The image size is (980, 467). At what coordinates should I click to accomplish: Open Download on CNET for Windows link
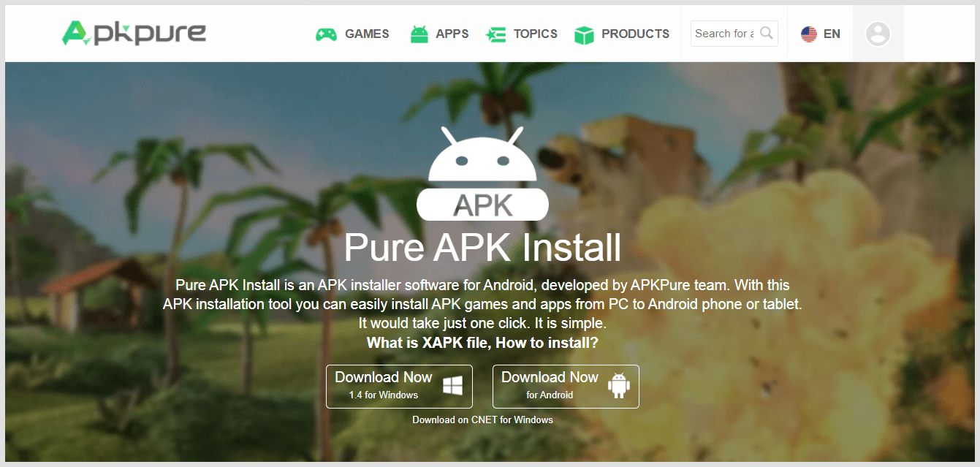[482, 419]
